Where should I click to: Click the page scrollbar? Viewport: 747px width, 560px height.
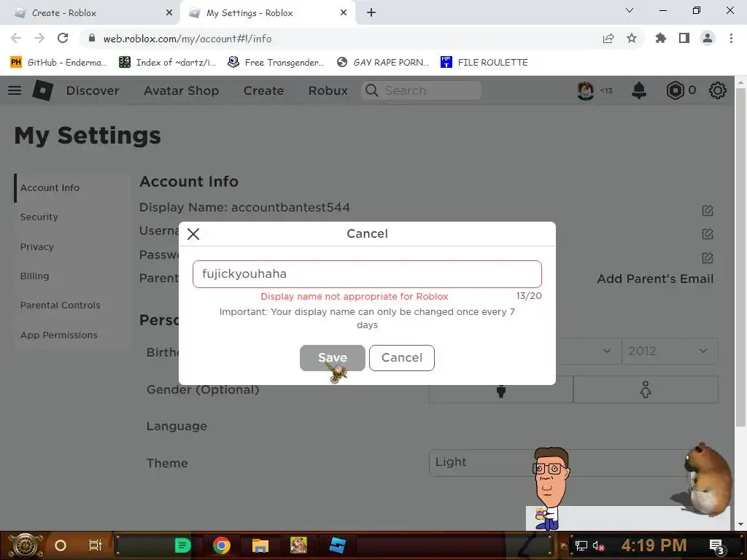point(740,257)
